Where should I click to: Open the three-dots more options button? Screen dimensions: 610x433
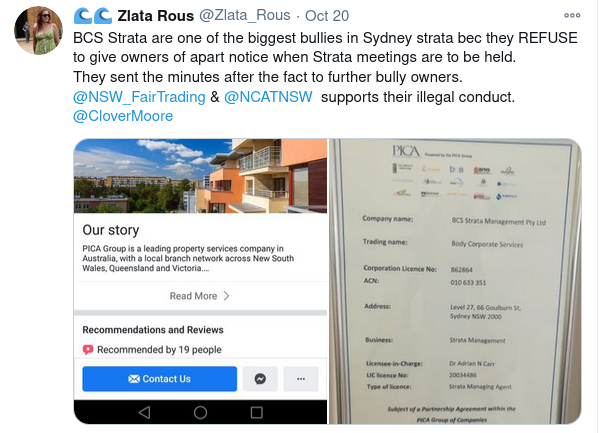pos(300,379)
